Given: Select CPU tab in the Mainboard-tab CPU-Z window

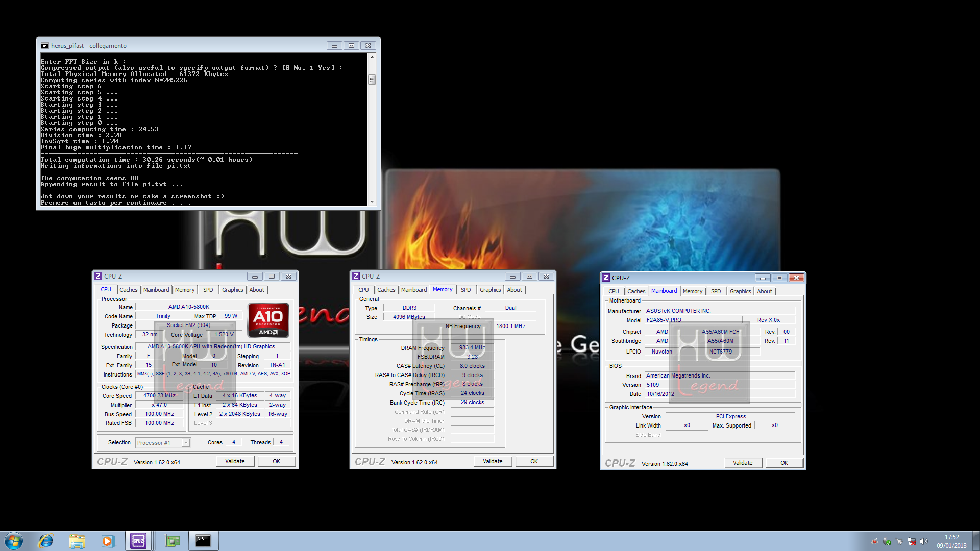Looking at the screenshot, I should [x=614, y=291].
